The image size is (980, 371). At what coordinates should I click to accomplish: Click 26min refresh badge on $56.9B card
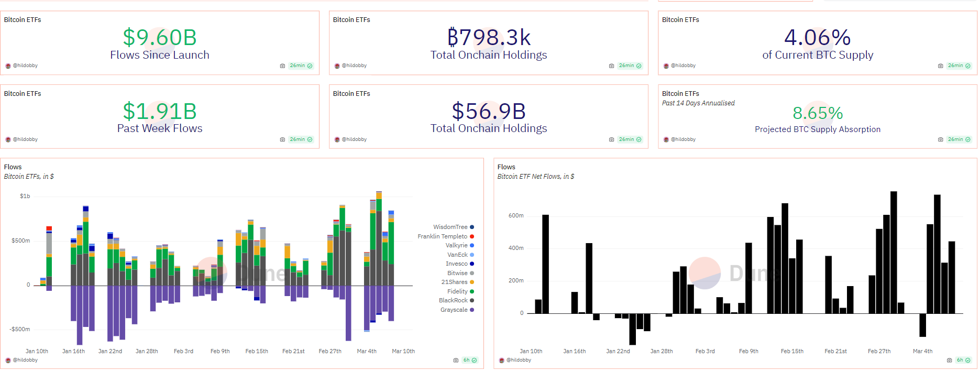point(630,140)
